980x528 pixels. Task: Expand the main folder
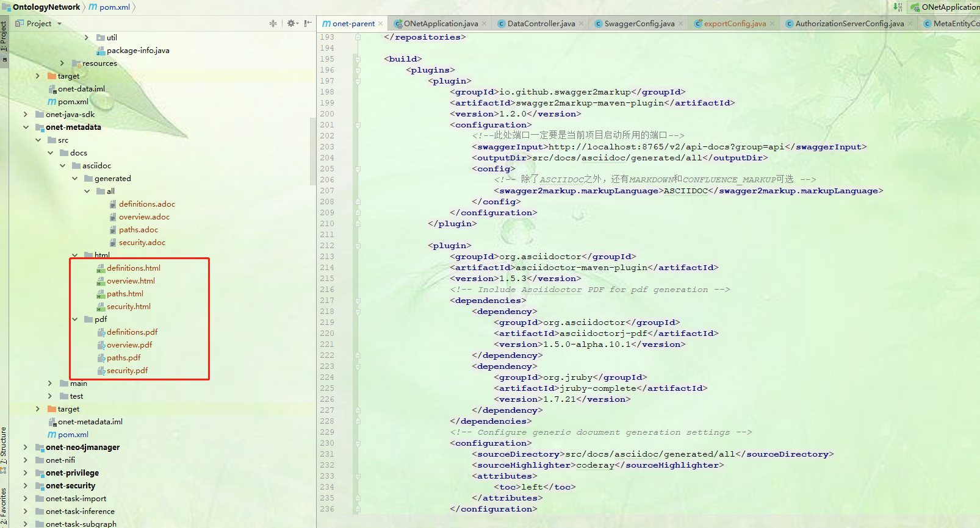pyautogui.click(x=50, y=384)
